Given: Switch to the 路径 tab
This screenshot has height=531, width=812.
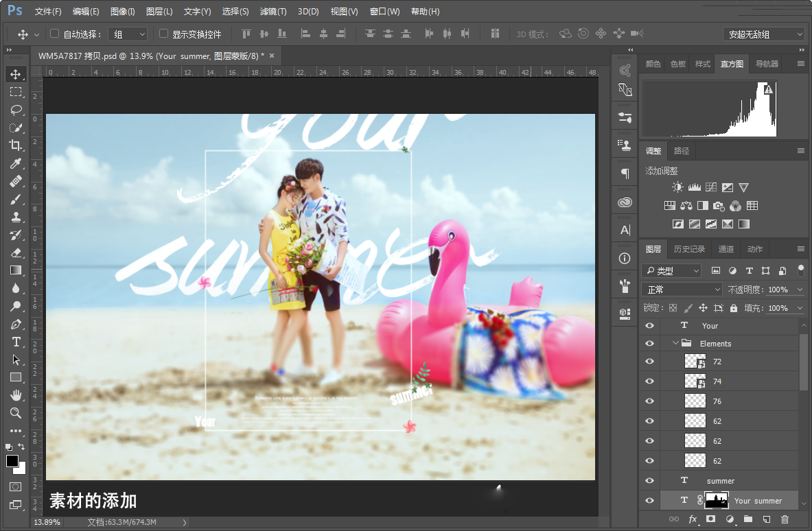Looking at the screenshot, I should [x=682, y=151].
